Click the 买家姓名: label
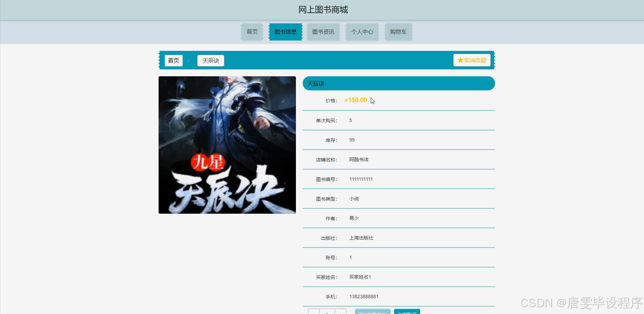Image resolution: width=644 pixels, height=314 pixels. point(326,277)
